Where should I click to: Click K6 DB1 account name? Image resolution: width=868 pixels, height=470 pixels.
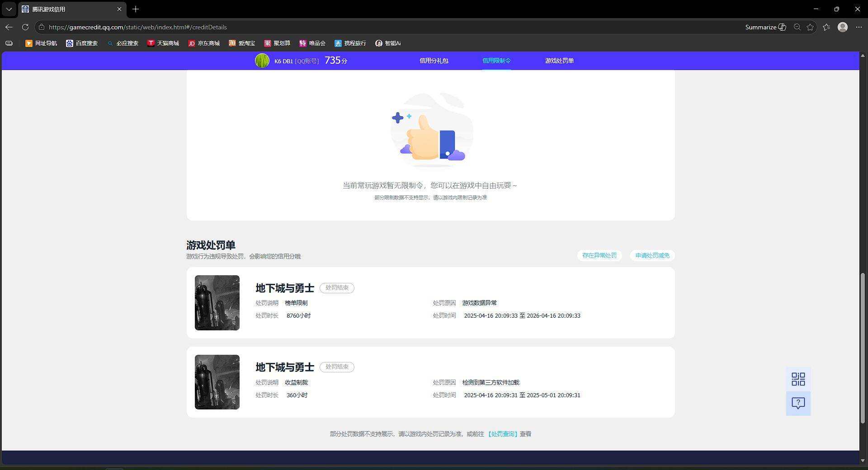(283, 61)
